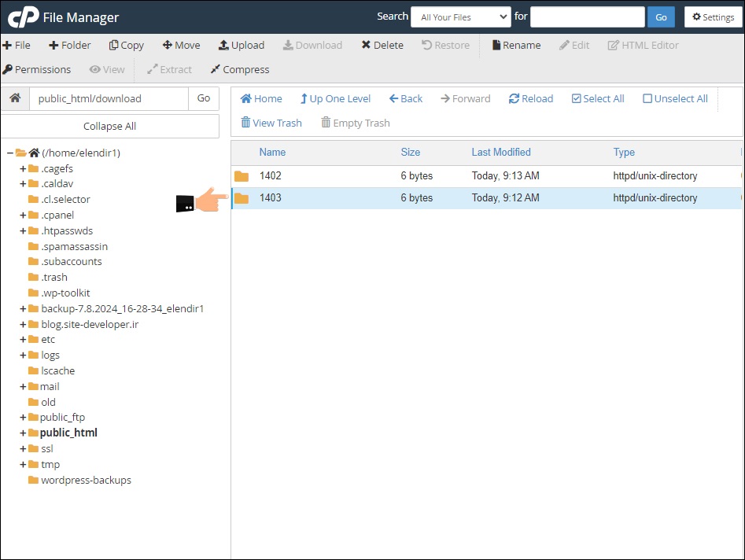
Task: Sort the list by Name column
Action: click(272, 153)
